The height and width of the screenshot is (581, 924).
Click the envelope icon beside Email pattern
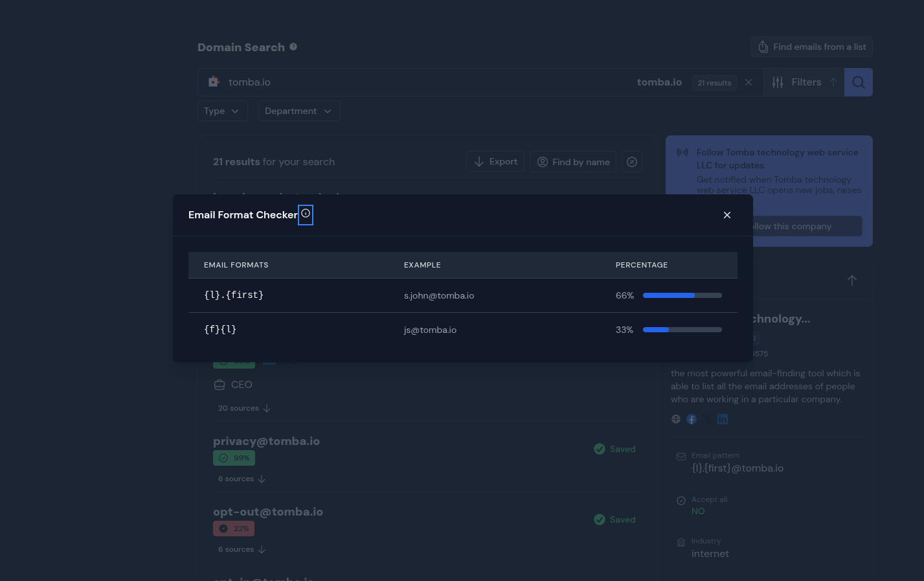681,456
